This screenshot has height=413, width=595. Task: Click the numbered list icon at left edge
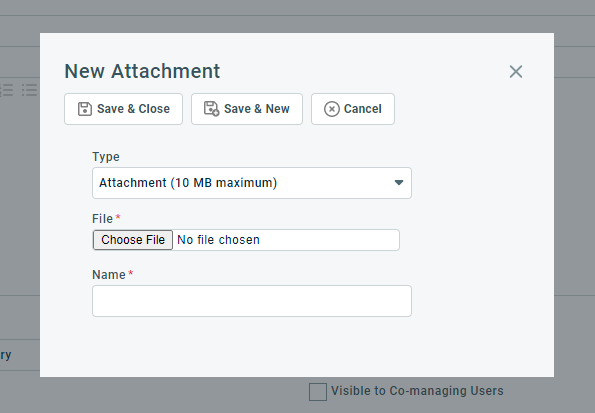pos(6,90)
